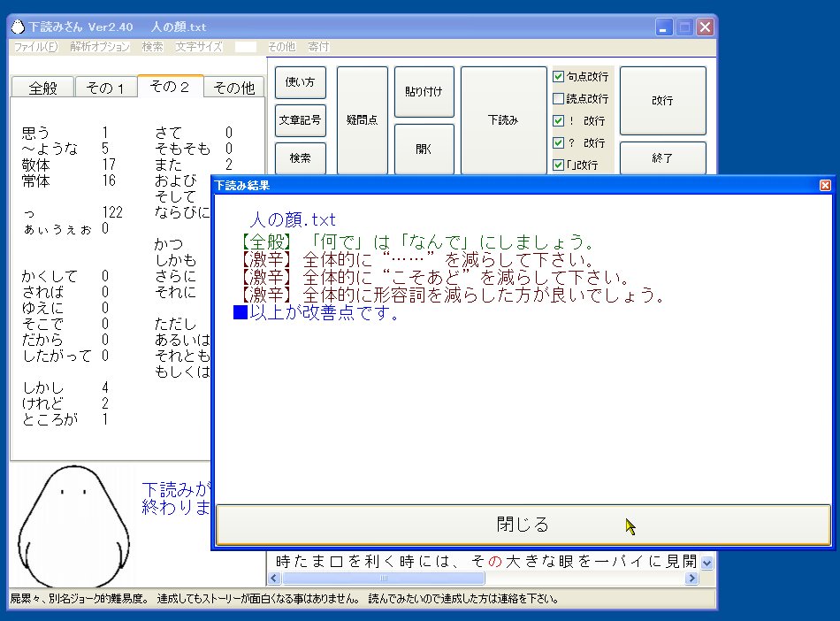Click the 改行 line break button
This screenshot has height=621, width=840.
tap(662, 101)
